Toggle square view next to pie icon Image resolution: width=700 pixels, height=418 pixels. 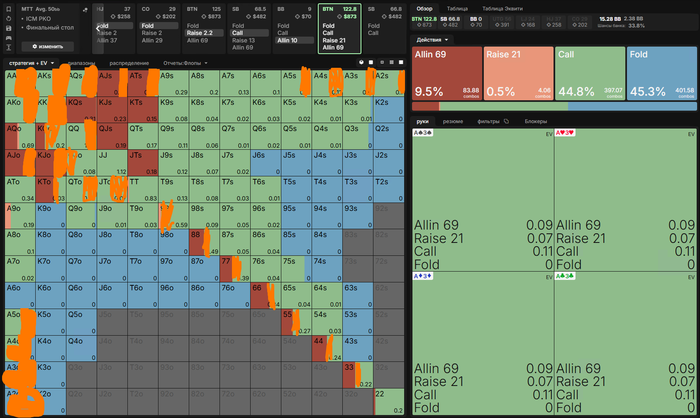[x=371, y=63]
